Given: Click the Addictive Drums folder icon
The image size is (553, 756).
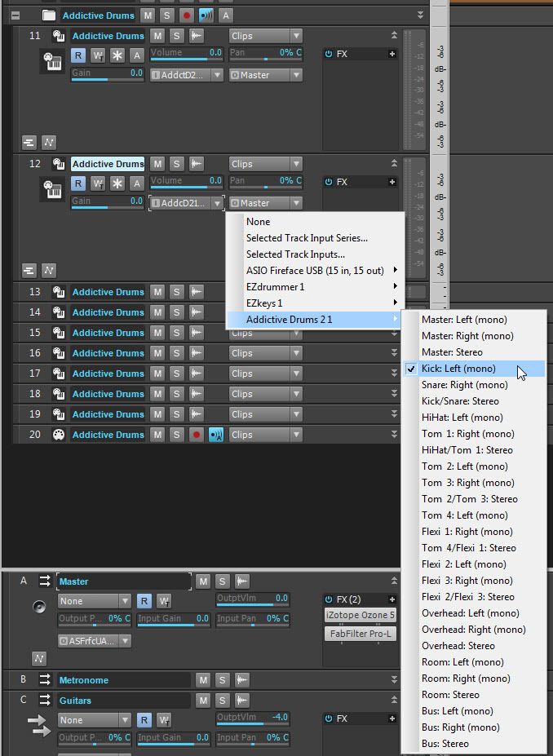Looking at the screenshot, I should point(48,15).
